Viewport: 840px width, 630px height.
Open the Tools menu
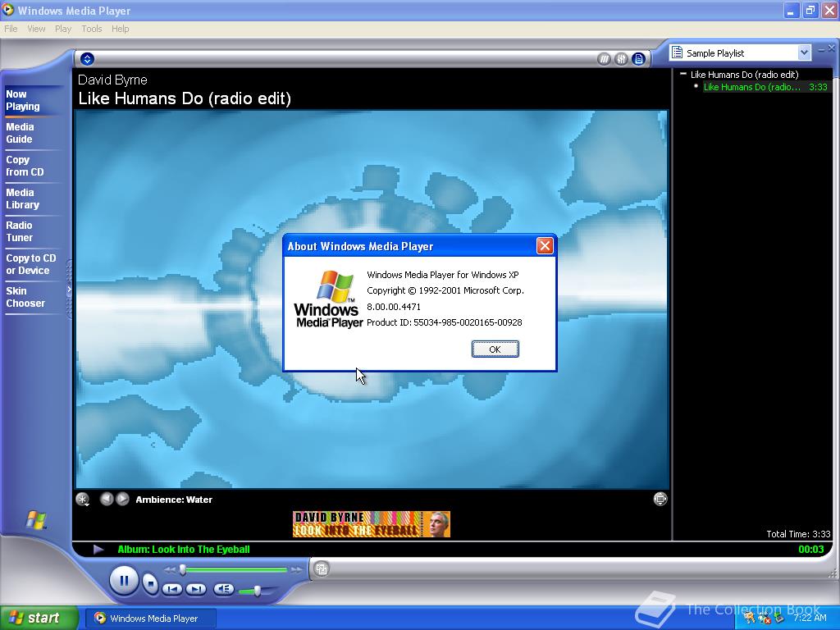click(92, 29)
